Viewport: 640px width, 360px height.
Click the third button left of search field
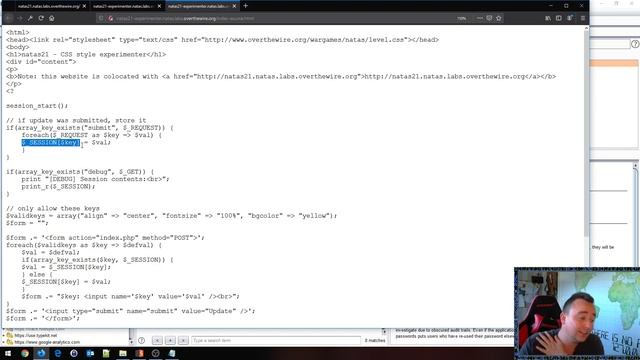[183, 340]
